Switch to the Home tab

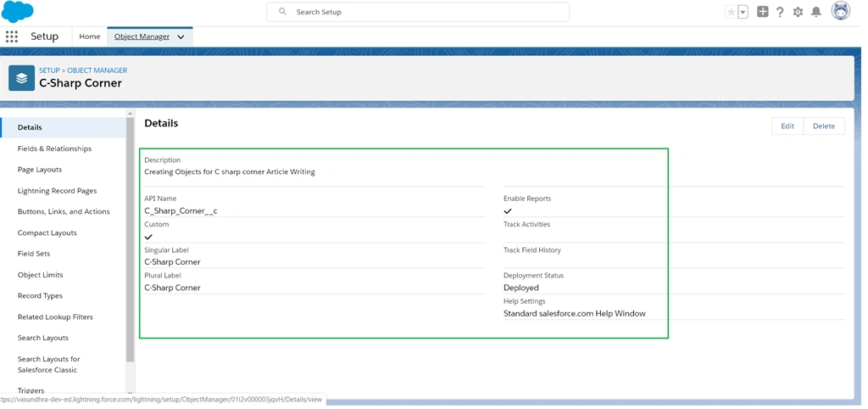tap(90, 36)
